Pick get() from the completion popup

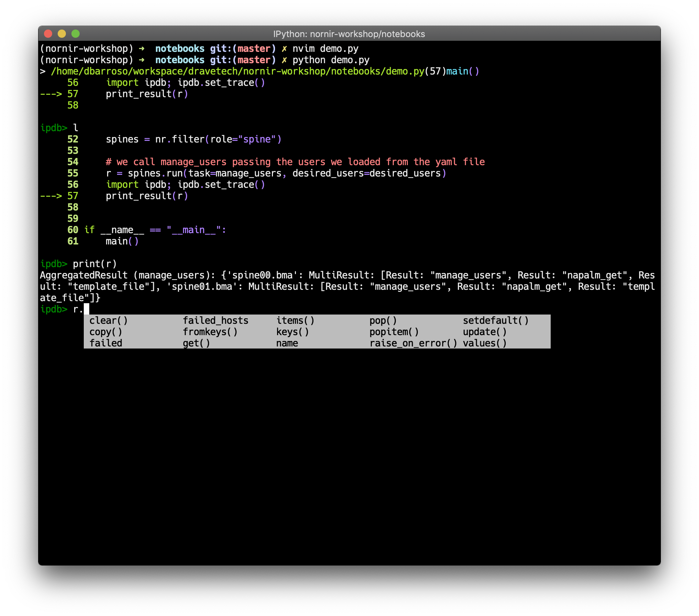(x=196, y=343)
